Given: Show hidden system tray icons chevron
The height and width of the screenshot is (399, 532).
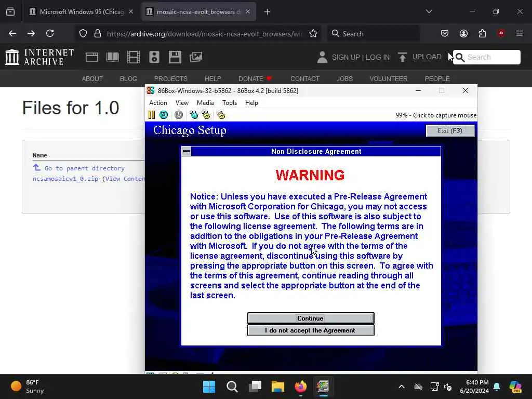Looking at the screenshot, I should [402, 387].
